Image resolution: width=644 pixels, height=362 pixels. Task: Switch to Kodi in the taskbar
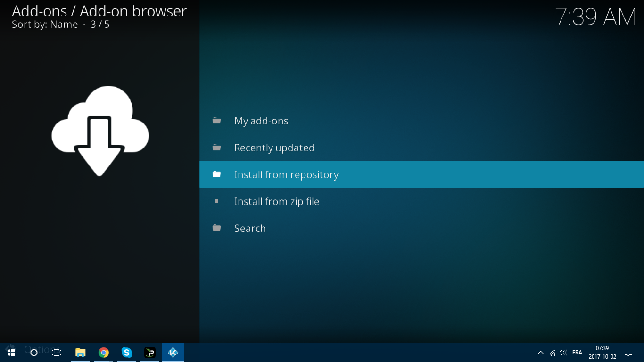[x=173, y=353]
